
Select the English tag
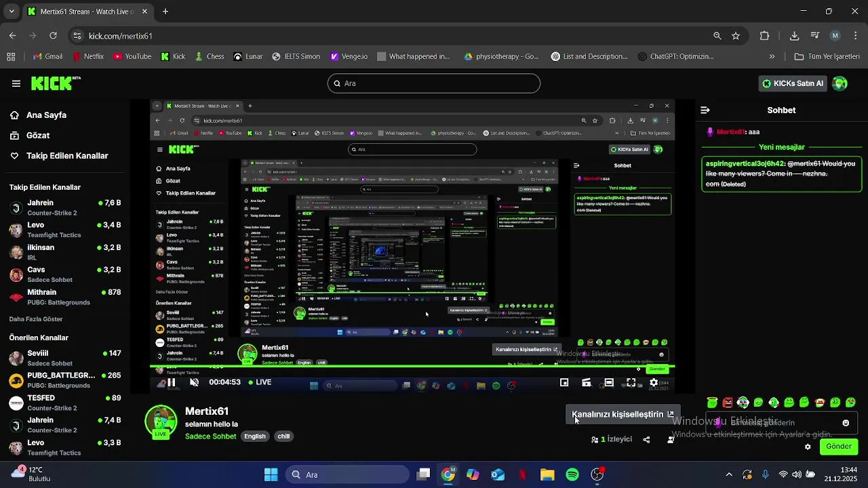coord(255,436)
